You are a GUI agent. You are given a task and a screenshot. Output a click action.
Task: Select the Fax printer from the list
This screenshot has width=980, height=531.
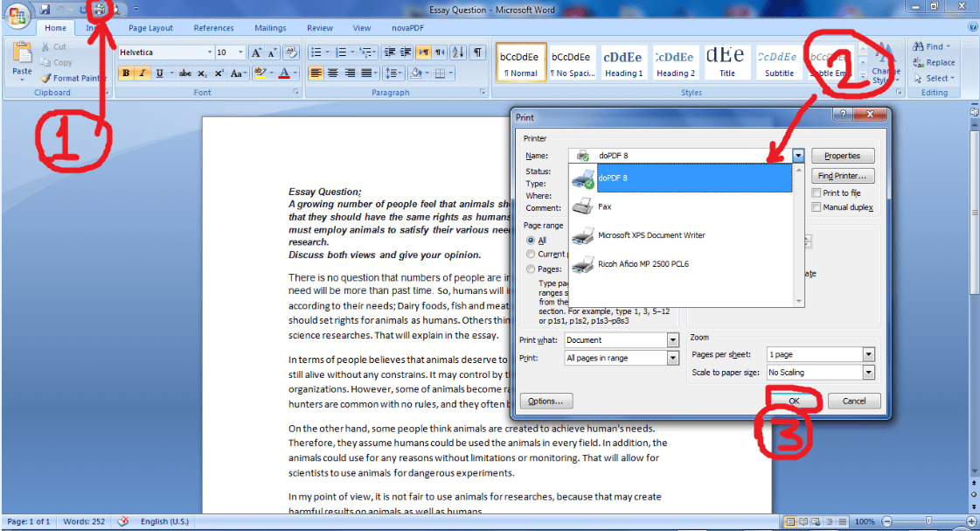coord(604,207)
